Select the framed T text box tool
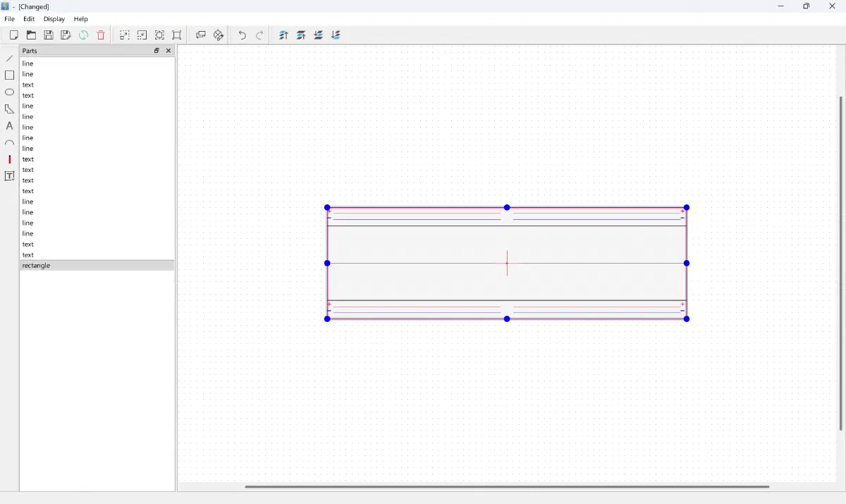The height and width of the screenshot is (504, 846). (x=9, y=176)
